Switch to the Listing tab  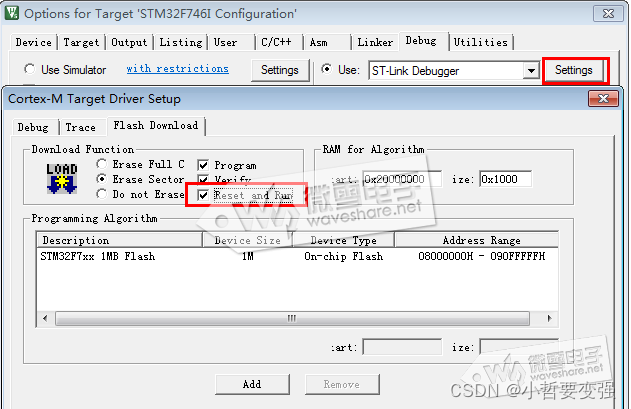pos(181,42)
